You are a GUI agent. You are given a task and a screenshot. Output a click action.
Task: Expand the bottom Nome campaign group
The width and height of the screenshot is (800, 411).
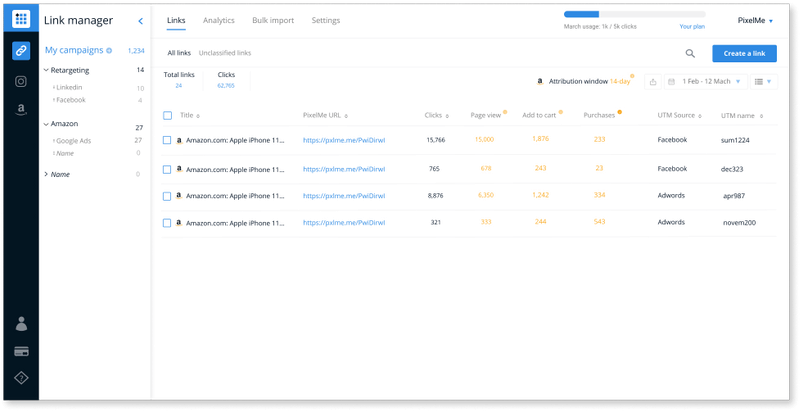tap(46, 174)
